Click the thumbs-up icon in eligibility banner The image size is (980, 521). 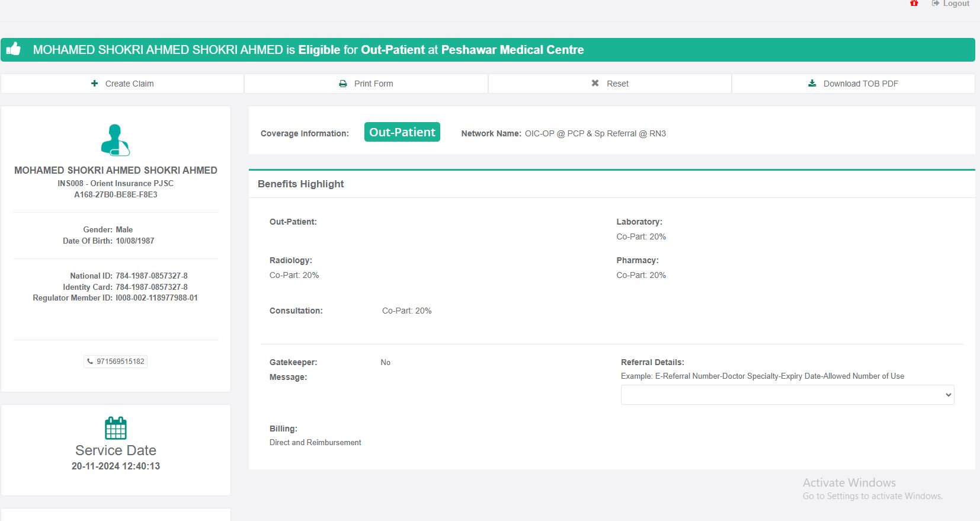click(x=14, y=49)
